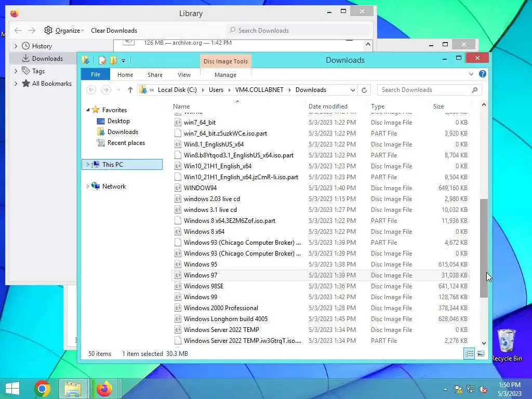This screenshot has width=532, height=399.
Task: Click the Windows 98SE disc icon
Action: coord(178,286)
